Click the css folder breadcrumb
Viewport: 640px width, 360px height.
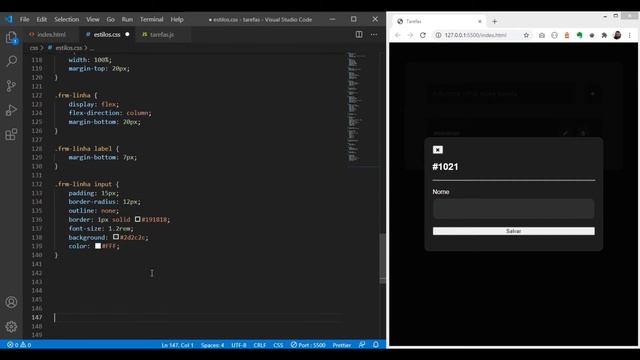33,48
